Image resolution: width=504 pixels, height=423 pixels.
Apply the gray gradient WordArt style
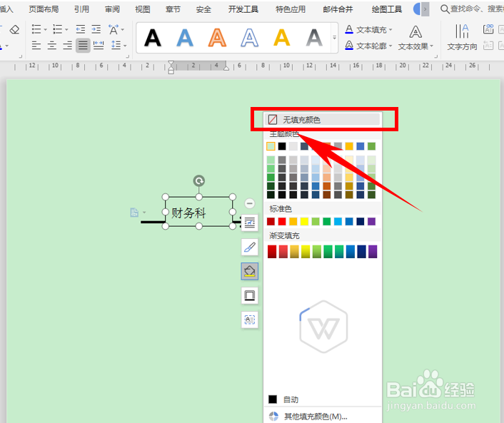314,38
